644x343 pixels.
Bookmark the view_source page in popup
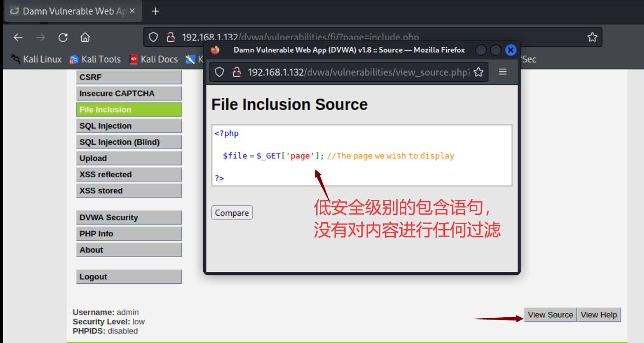coord(478,72)
